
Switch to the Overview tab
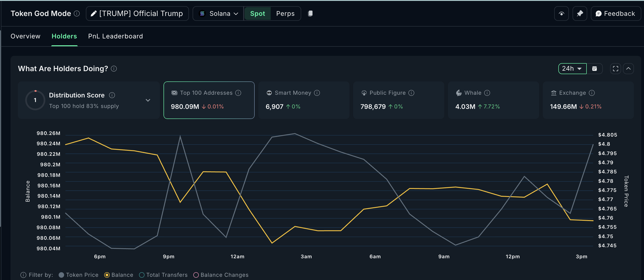pyautogui.click(x=25, y=36)
